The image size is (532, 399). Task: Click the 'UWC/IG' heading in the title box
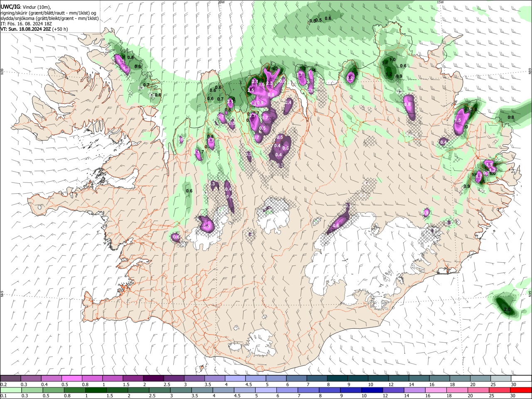click(x=10, y=7)
